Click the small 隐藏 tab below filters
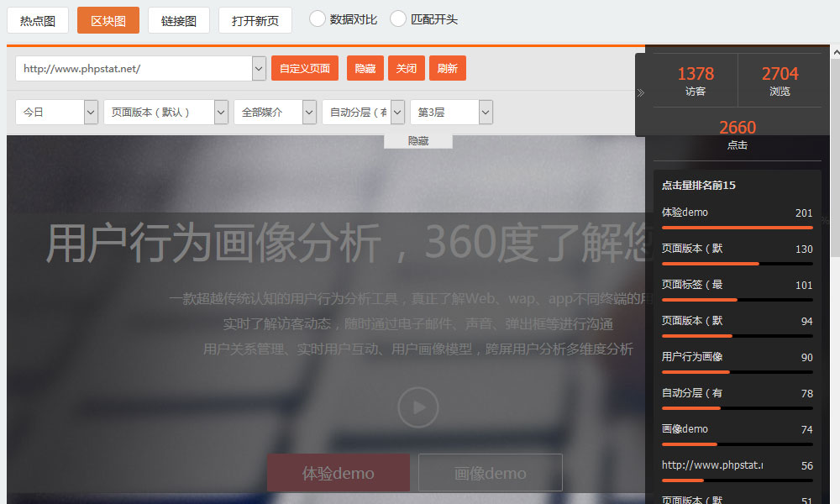Screen dimensions: 840x504 coord(418,141)
